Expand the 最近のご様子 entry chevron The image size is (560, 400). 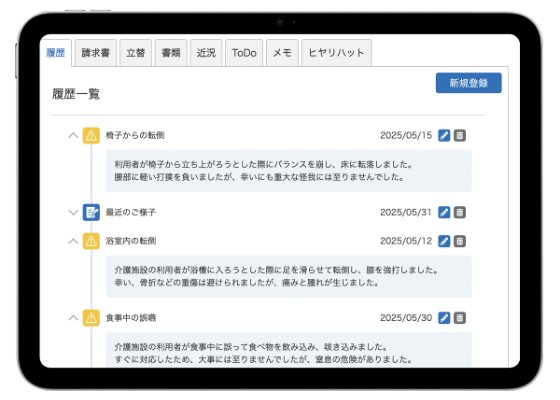coord(73,212)
